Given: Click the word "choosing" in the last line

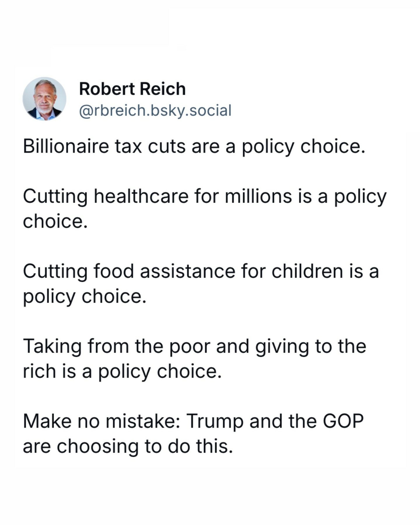Looking at the screenshot, I should (97, 447).
